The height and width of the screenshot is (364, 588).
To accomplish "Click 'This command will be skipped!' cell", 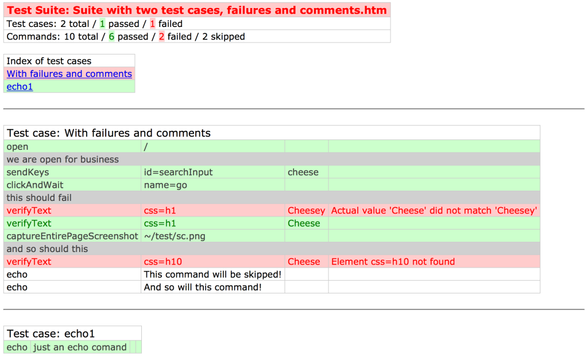I will (213, 274).
